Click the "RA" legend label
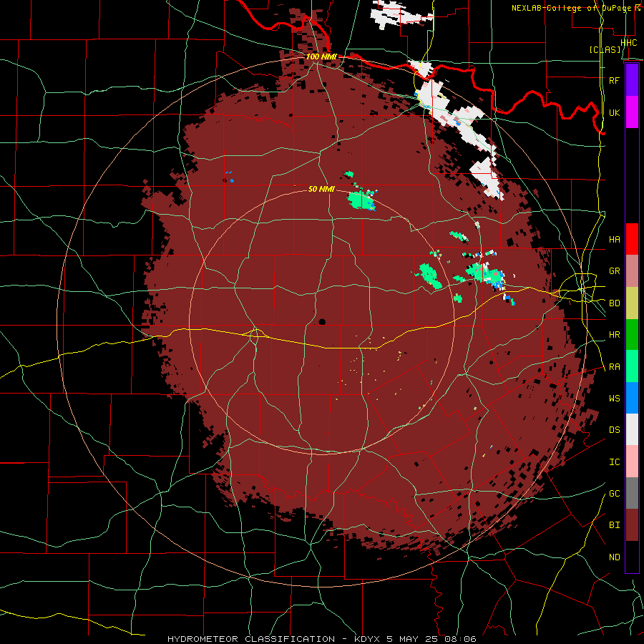The height and width of the screenshot is (644, 644). point(615,367)
